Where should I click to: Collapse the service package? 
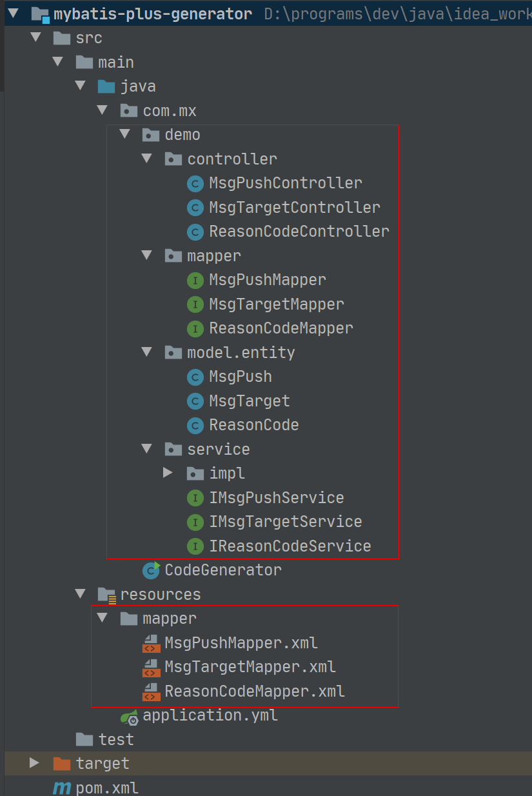tap(146, 450)
